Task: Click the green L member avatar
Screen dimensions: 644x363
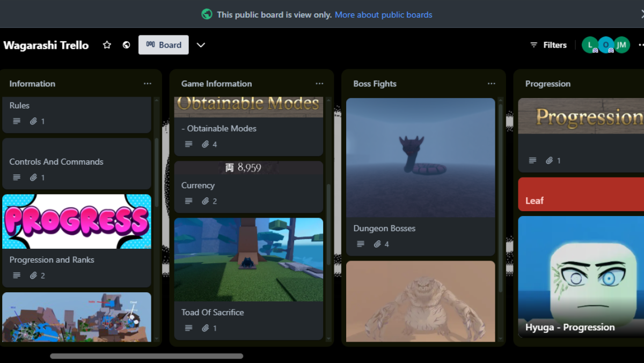Action: pos(590,45)
